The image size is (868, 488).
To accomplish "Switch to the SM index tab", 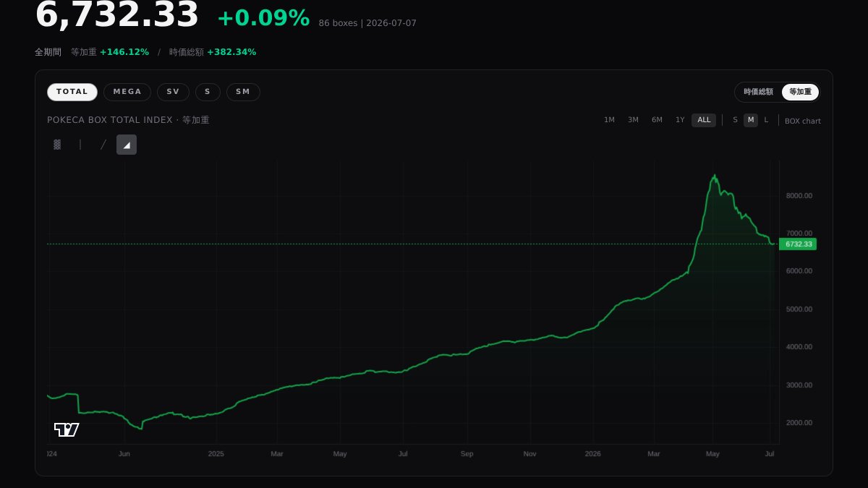I will [243, 92].
